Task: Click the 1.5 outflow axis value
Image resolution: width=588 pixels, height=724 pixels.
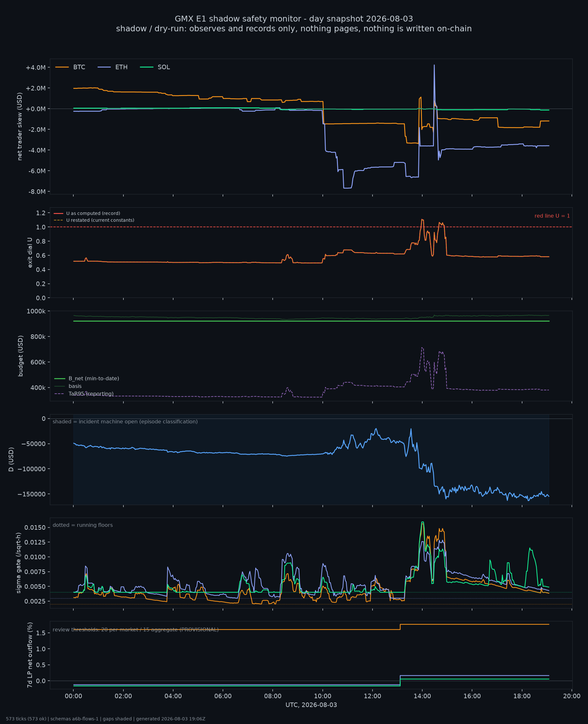Action: [41, 633]
